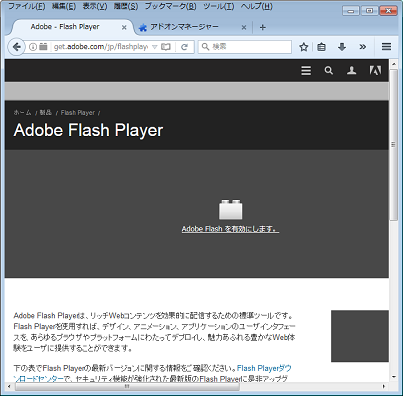
Task: Expand the toolbar overflow chevron
Action: point(363,47)
